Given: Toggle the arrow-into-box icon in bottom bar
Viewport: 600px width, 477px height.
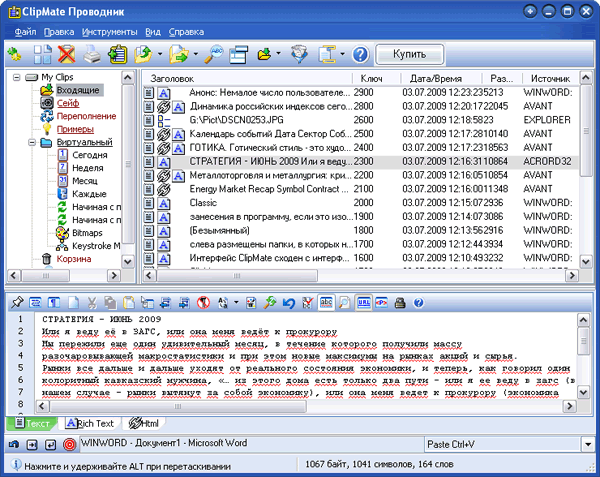Looking at the screenshot, I should [x=32, y=444].
